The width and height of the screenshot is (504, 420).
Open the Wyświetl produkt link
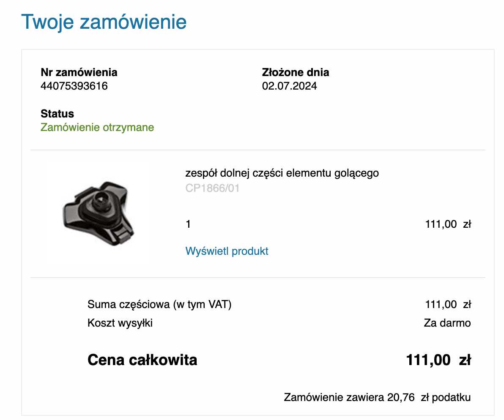tap(227, 251)
